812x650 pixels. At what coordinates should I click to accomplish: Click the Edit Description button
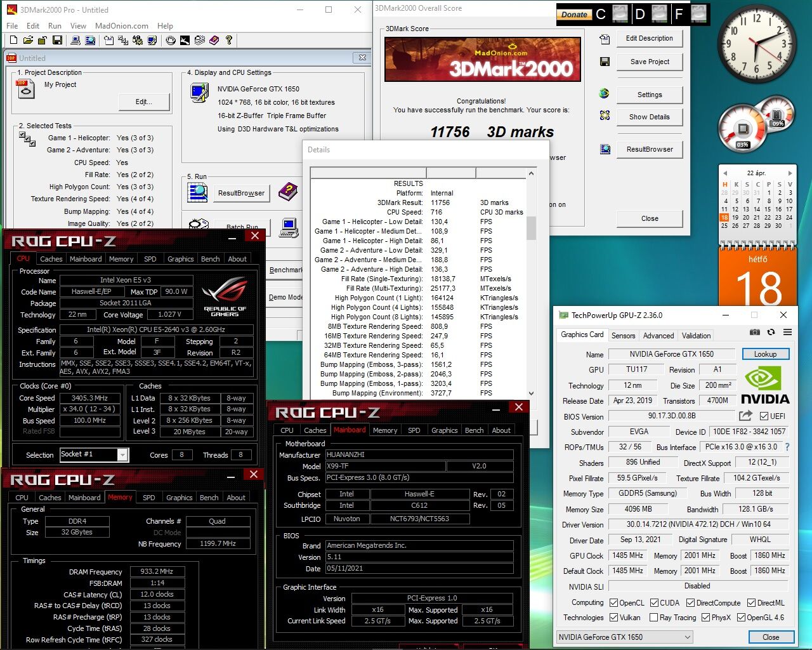point(650,38)
